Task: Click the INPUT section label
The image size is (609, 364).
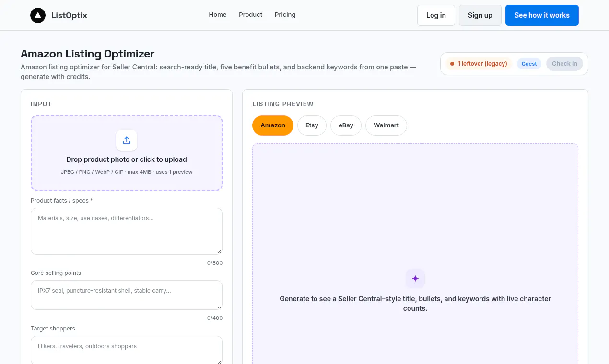Action: coord(41,104)
